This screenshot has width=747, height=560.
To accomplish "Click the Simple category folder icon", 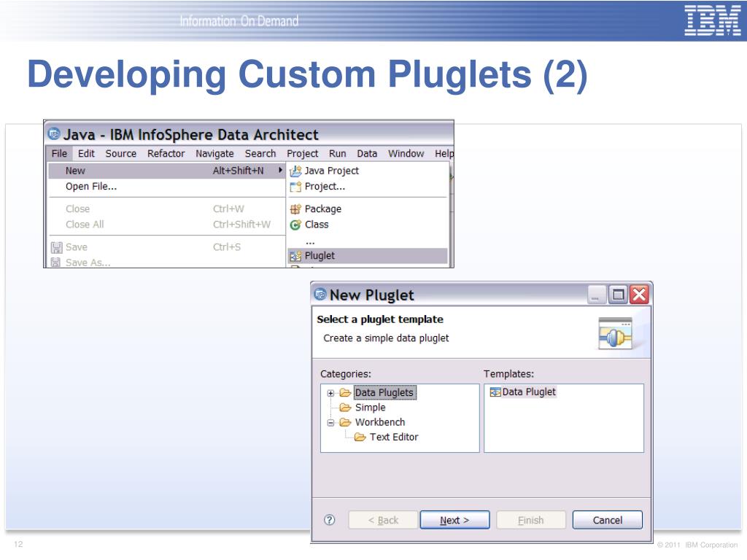I will click(345, 408).
